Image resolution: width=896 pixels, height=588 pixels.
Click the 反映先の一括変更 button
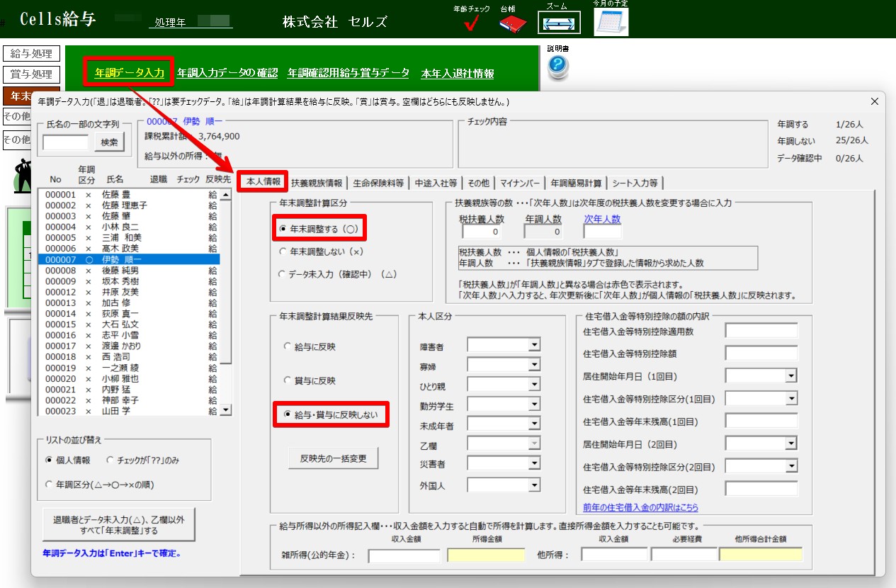point(333,458)
